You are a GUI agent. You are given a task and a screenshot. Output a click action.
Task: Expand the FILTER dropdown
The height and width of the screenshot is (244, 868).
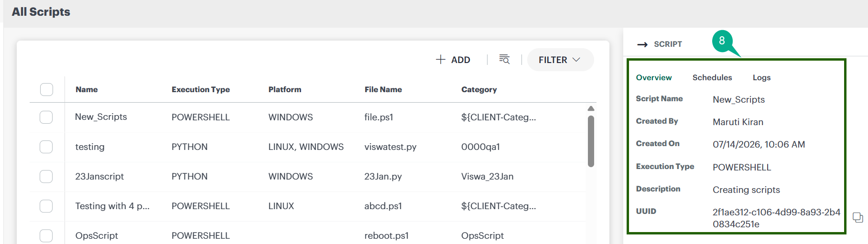560,60
